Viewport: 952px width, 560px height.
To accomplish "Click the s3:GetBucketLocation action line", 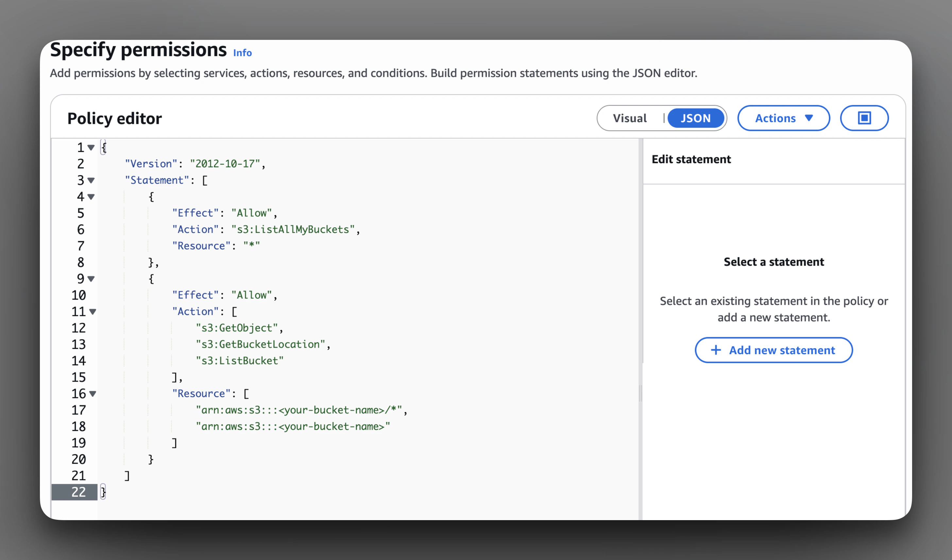I will 260,344.
